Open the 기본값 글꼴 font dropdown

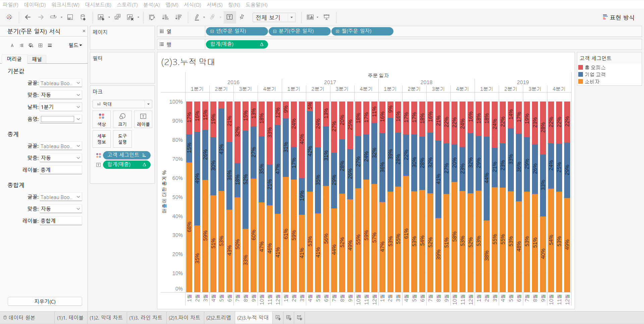pyautogui.click(x=61, y=83)
